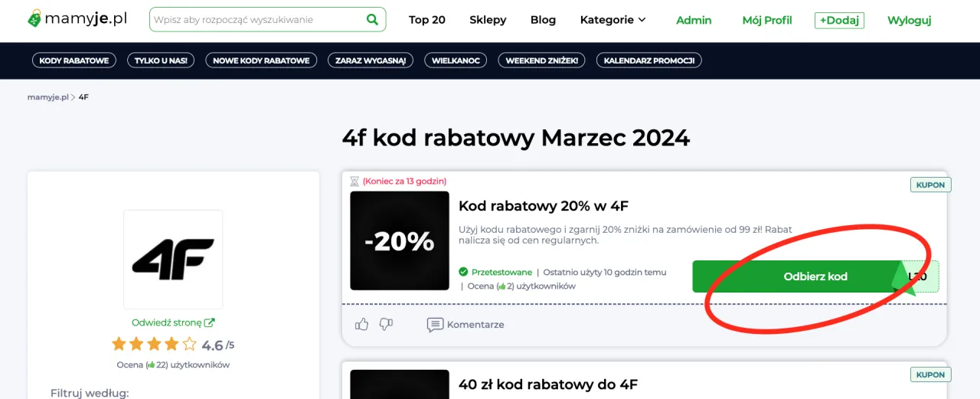Click the -20% coupon thumbnail
980x399 pixels.
point(400,240)
